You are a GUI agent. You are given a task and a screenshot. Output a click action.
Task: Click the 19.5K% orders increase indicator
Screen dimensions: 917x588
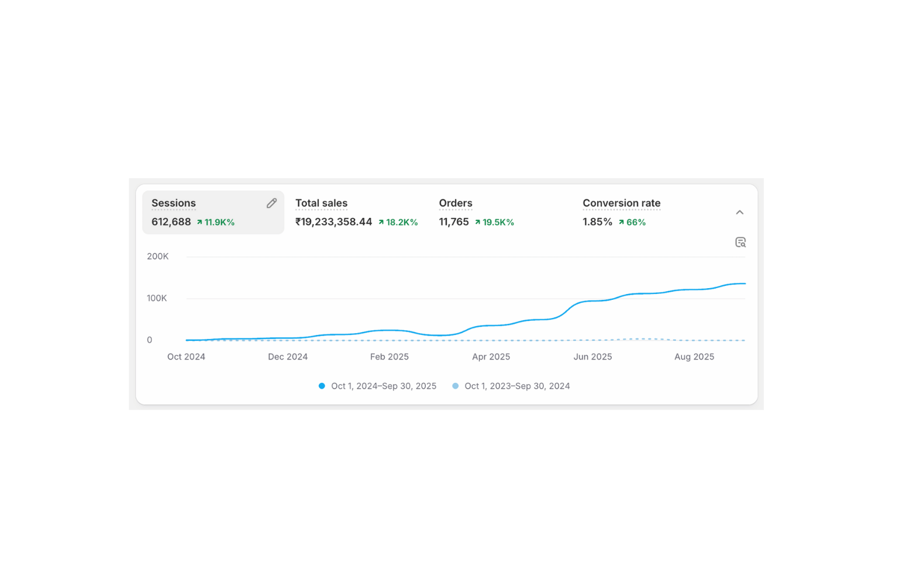[494, 222]
